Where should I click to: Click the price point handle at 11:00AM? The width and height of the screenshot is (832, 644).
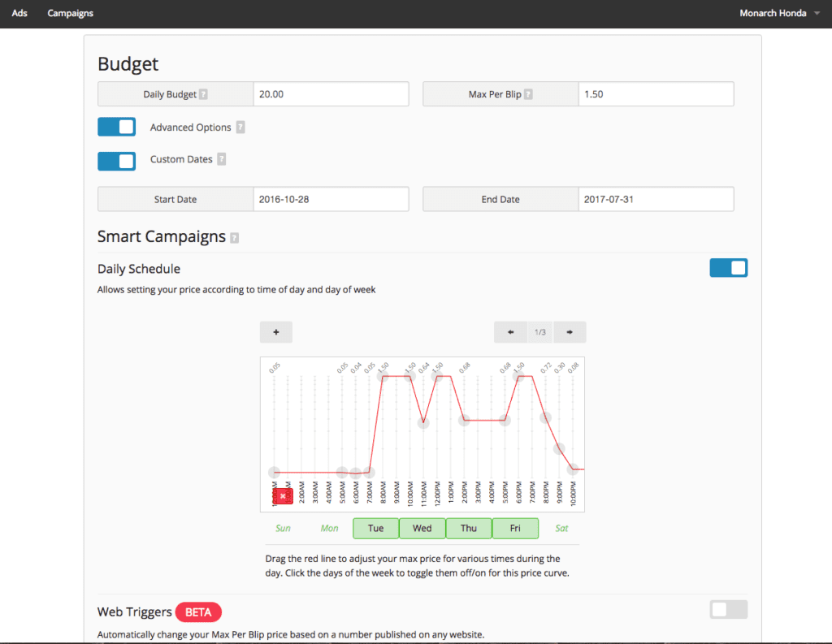click(x=423, y=423)
